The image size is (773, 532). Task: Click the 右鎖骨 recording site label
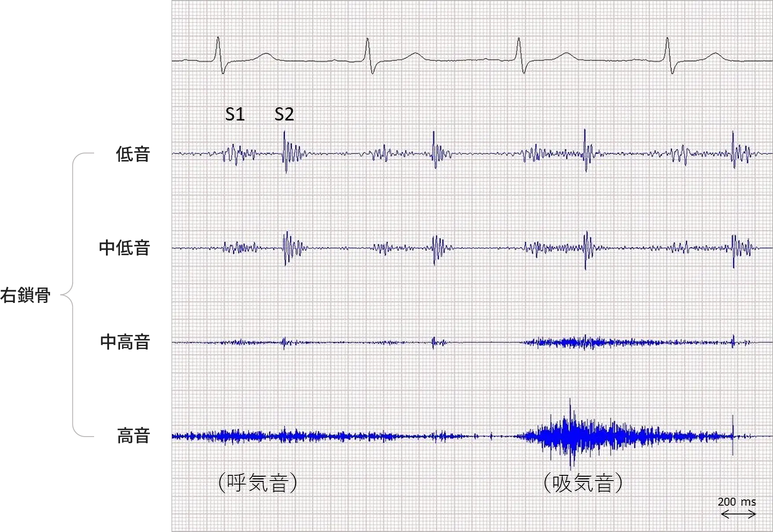[x=26, y=295]
